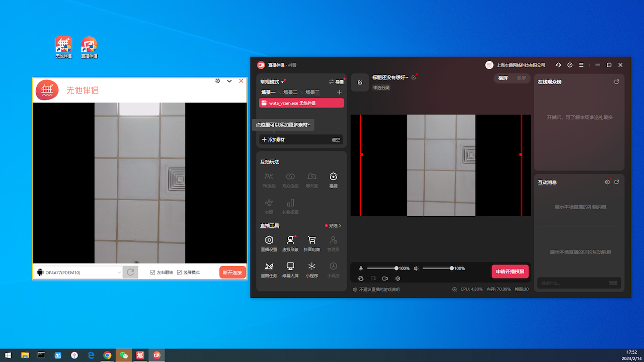Open 管理员 administrator tool
The image size is (644, 362).
pyautogui.click(x=333, y=243)
